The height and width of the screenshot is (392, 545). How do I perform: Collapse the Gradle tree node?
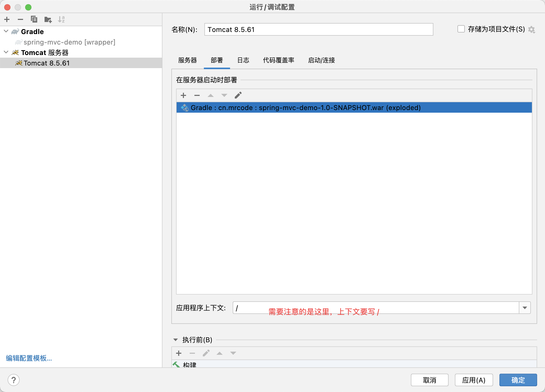tap(6, 31)
